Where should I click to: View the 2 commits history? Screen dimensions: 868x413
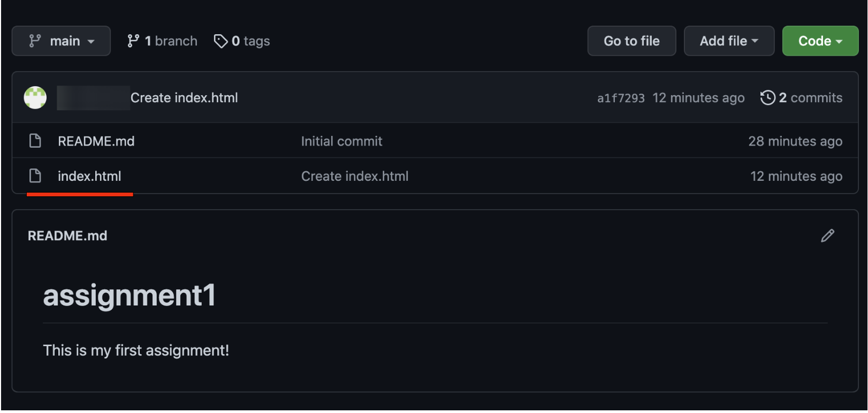[x=810, y=98]
